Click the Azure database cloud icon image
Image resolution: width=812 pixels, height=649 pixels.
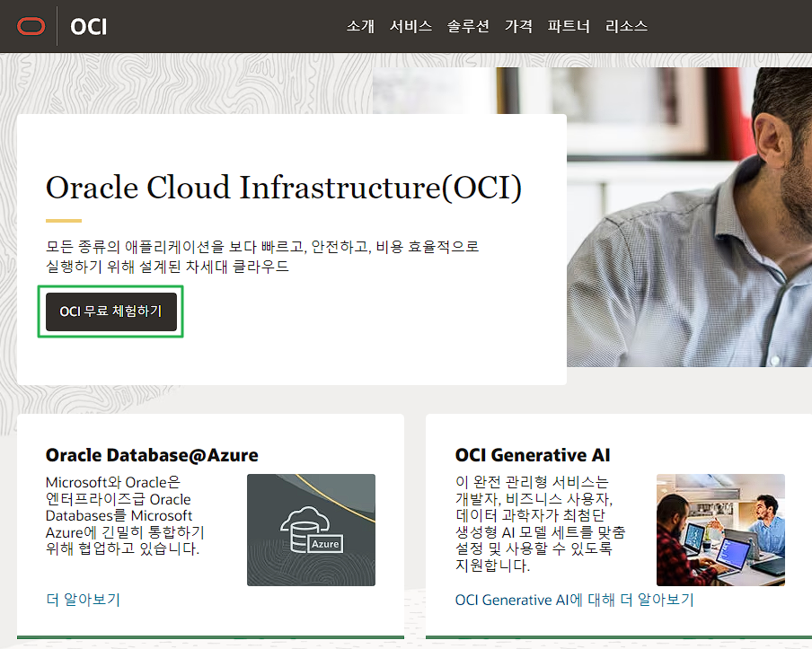[x=311, y=530]
